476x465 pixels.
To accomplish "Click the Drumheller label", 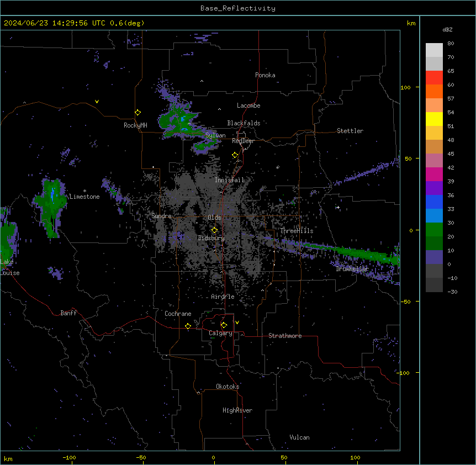I will click(352, 269).
